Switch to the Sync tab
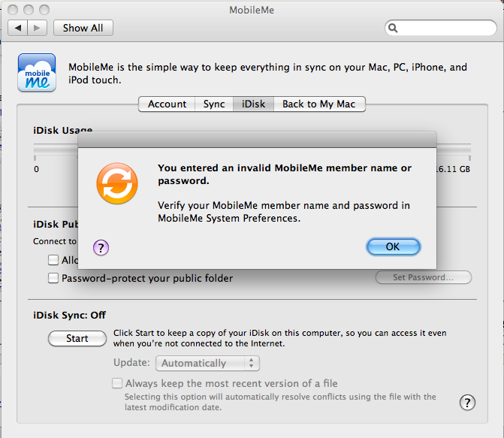Image resolution: width=504 pixels, height=438 pixels. [x=214, y=104]
